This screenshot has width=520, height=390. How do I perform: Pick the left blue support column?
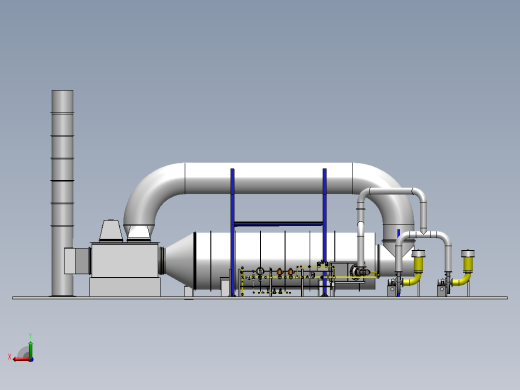[x=232, y=232]
